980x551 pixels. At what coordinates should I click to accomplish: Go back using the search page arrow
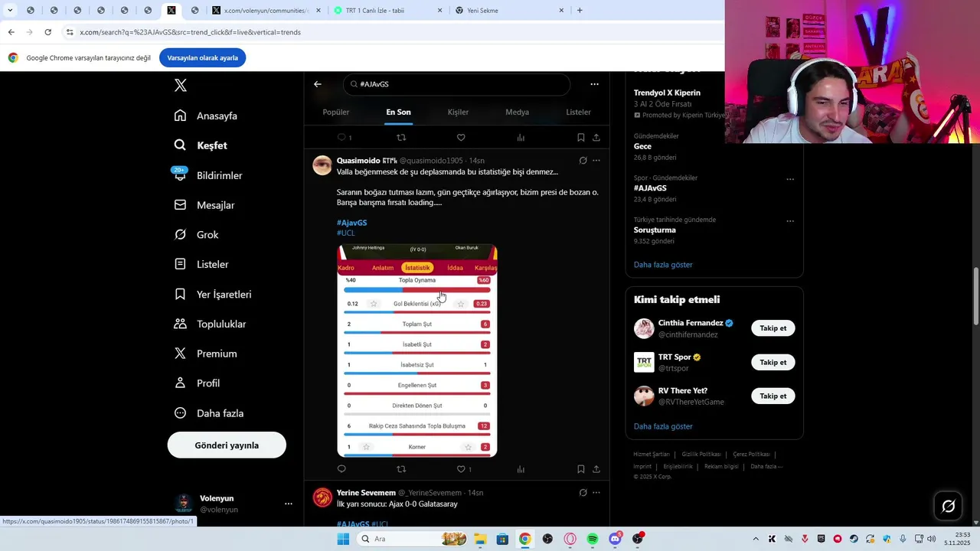pyautogui.click(x=318, y=84)
